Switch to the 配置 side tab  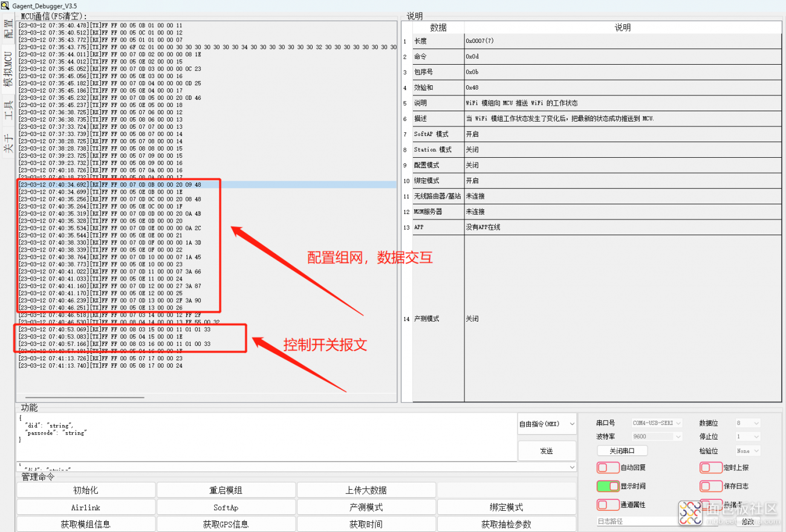click(x=8, y=30)
